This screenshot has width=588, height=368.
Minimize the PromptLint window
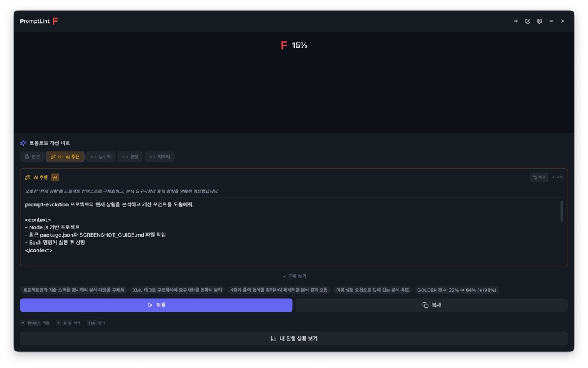(551, 22)
